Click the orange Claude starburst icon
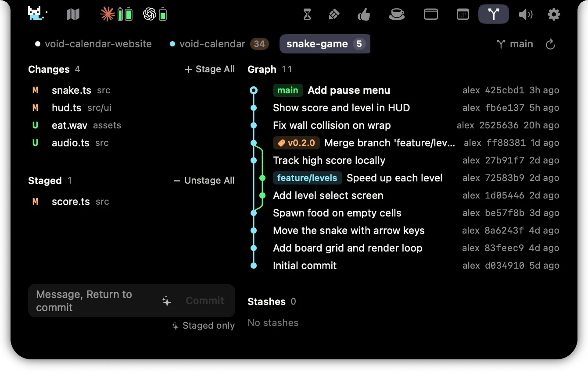588x376 pixels. pos(107,14)
